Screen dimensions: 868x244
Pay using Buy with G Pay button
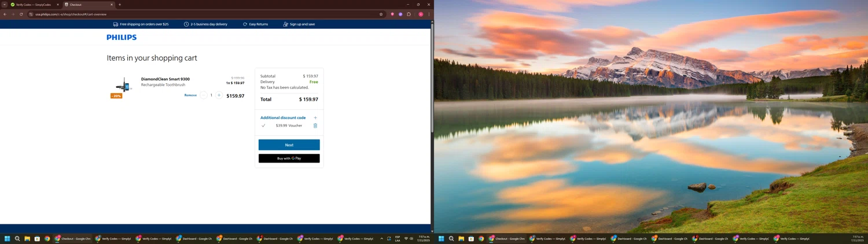[289, 158]
